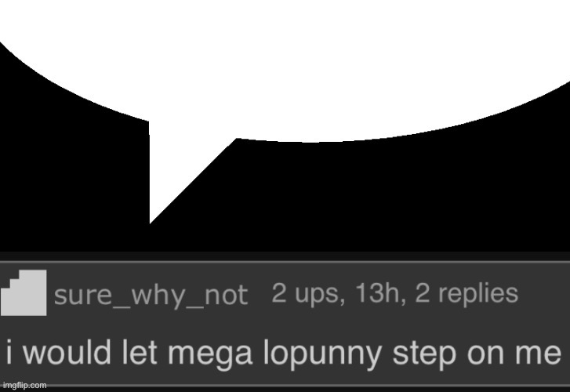Viewport: 570px width, 392px height.
Task: Click the imgflip.com watermark
Action: pos(25,386)
